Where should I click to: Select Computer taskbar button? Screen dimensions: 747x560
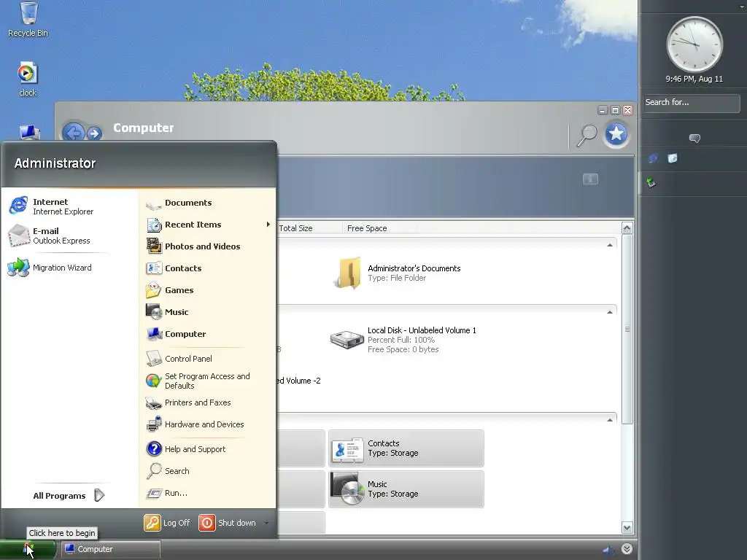click(110, 550)
